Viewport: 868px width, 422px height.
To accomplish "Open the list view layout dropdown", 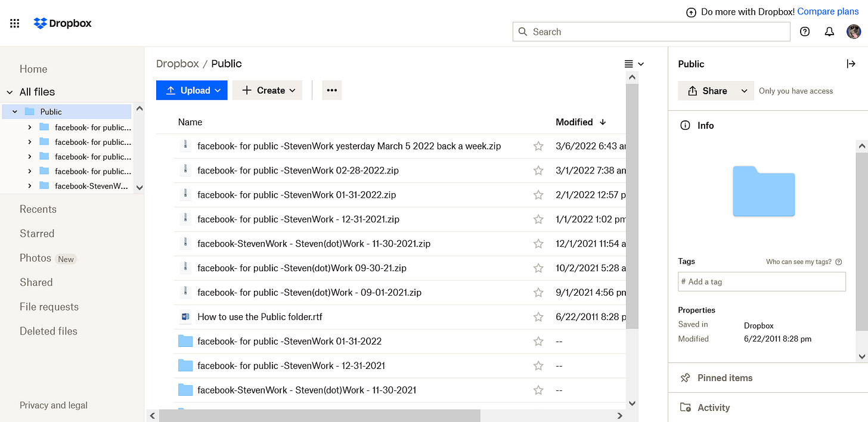I will pos(634,64).
